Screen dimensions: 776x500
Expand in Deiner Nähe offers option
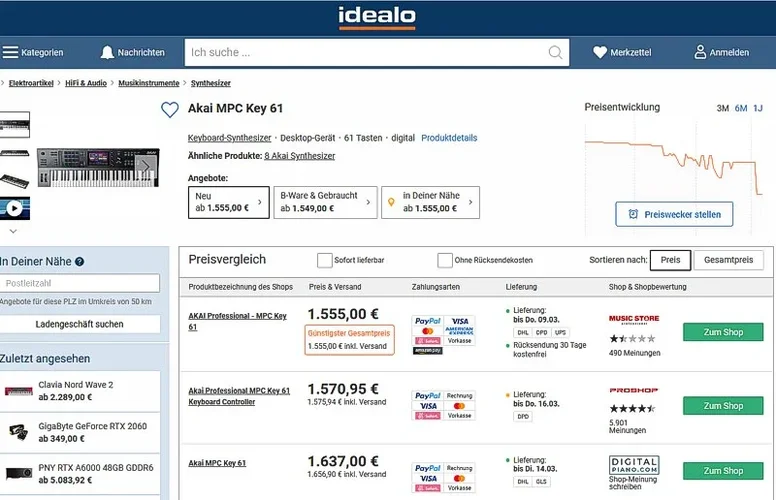click(431, 202)
